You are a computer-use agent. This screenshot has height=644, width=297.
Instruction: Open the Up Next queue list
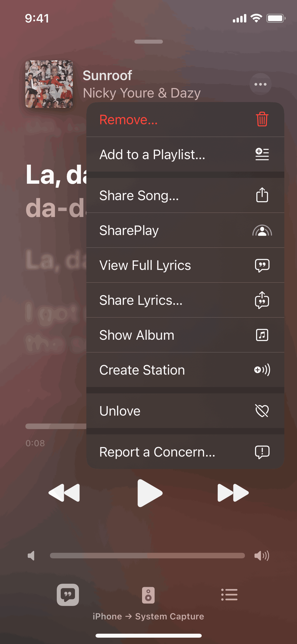(229, 595)
